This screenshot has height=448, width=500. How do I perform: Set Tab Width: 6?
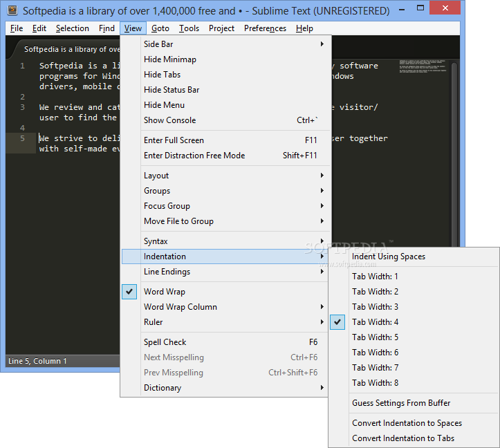click(414, 353)
